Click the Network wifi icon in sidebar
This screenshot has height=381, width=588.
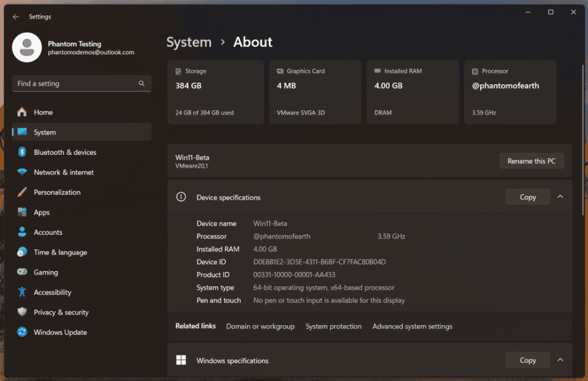click(22, 172)
